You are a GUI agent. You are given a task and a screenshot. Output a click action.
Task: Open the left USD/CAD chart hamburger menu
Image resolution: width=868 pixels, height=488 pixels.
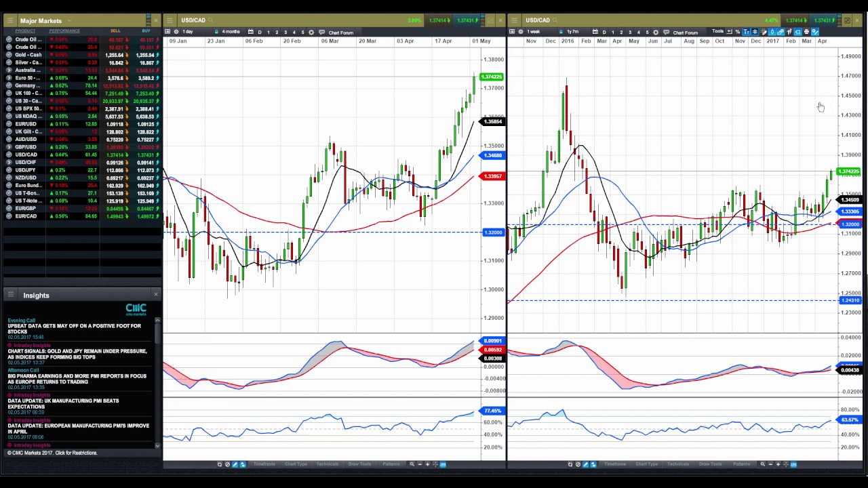pos(171,20)
